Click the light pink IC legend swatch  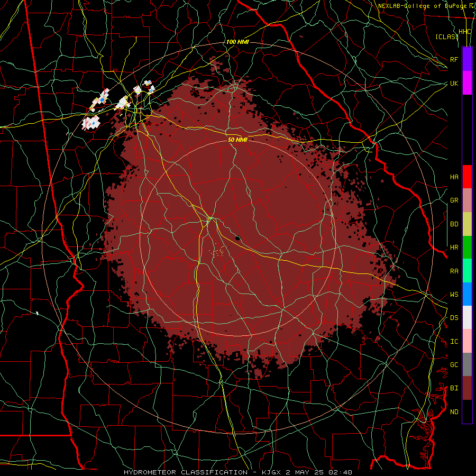tap(467, 341)
